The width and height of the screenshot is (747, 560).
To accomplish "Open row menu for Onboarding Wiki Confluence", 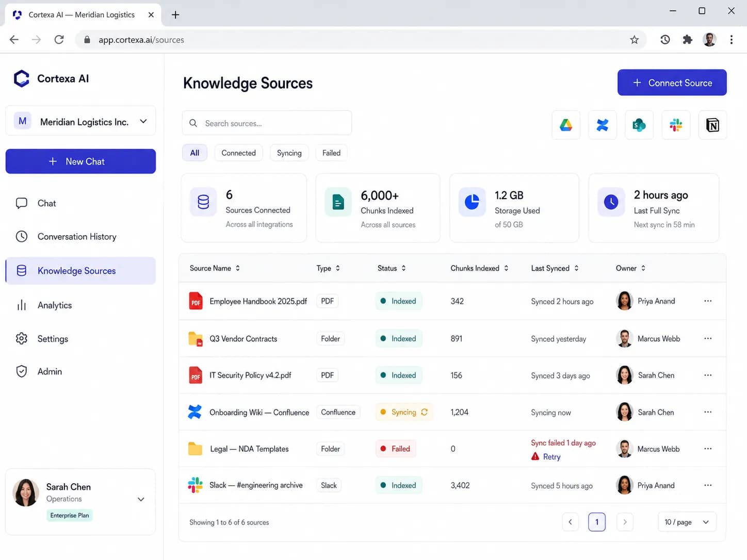I will pyautogui.click(x=708, y=412).
